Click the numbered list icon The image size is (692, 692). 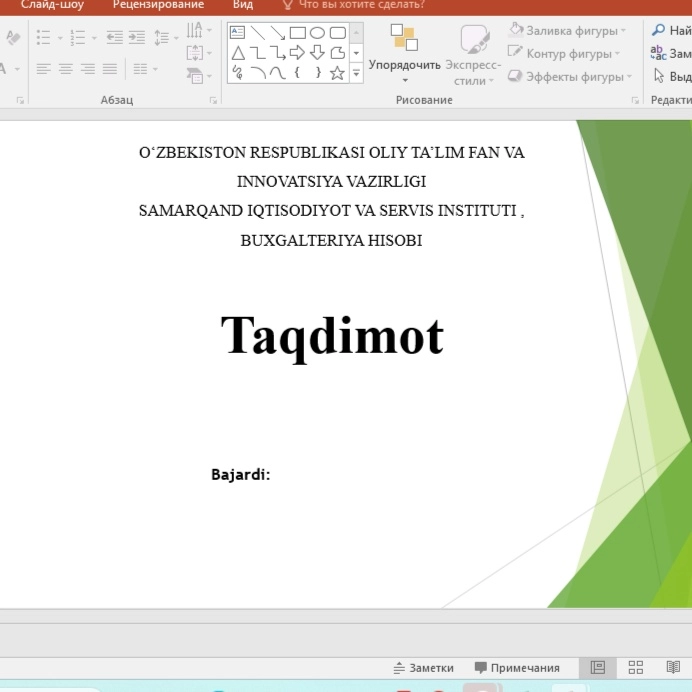[x=78, y=38]
